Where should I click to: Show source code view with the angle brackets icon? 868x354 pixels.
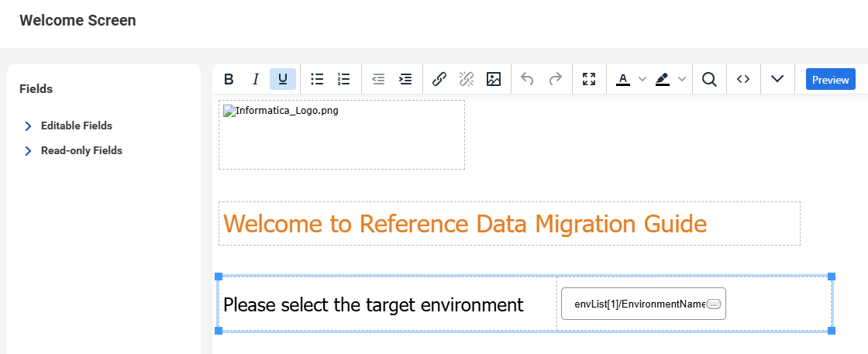pos(743,80)
